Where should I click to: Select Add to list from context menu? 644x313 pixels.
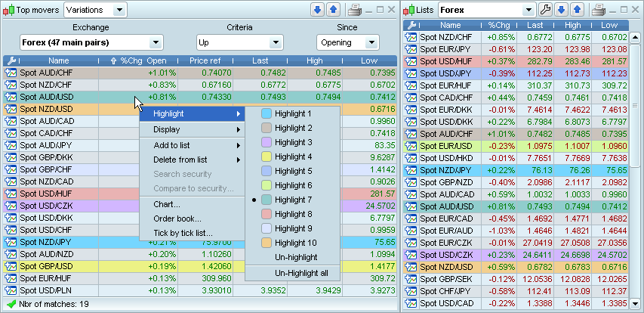click(171, 145)
